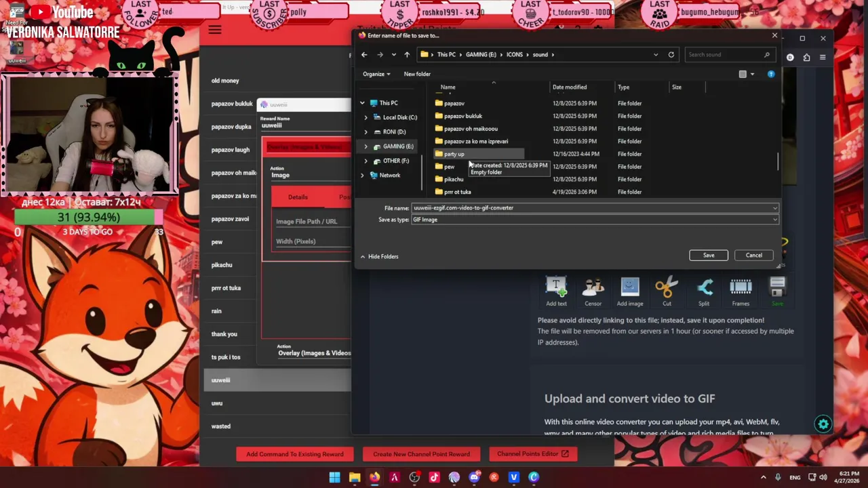Screen dimensions: 868x488
Task: Expand the Network tree node
Action: click(x=362, y=175)
